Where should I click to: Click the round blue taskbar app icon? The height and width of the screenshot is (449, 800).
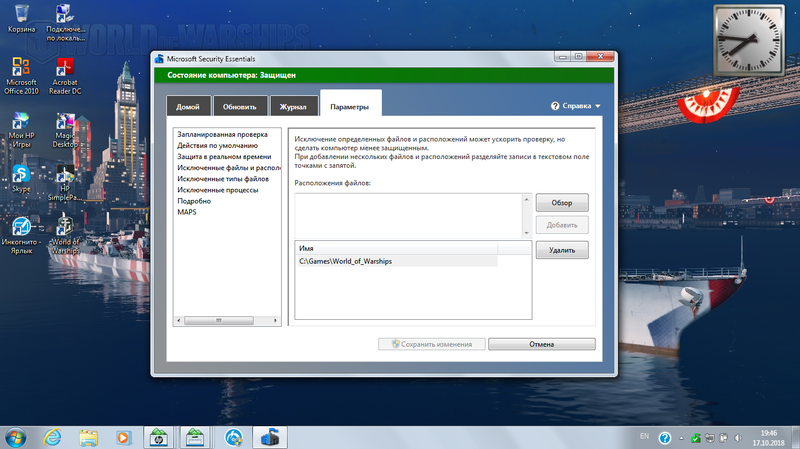point(234,438)
